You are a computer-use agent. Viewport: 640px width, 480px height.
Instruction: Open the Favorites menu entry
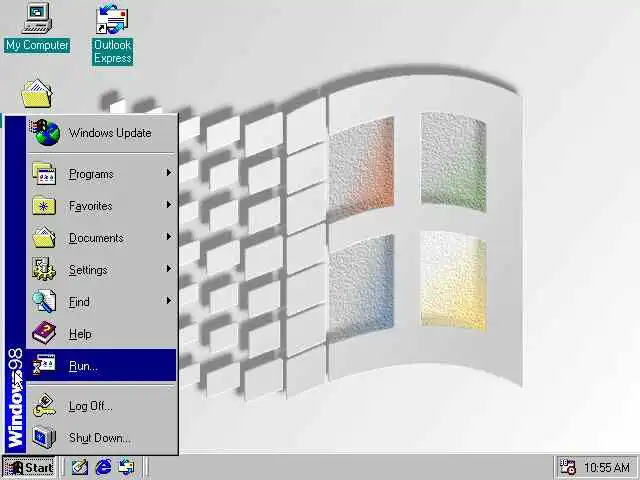[101, 206]
